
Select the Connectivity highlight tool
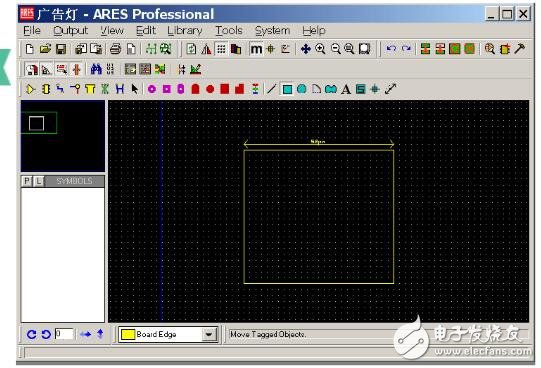click(x=120, y=89)
